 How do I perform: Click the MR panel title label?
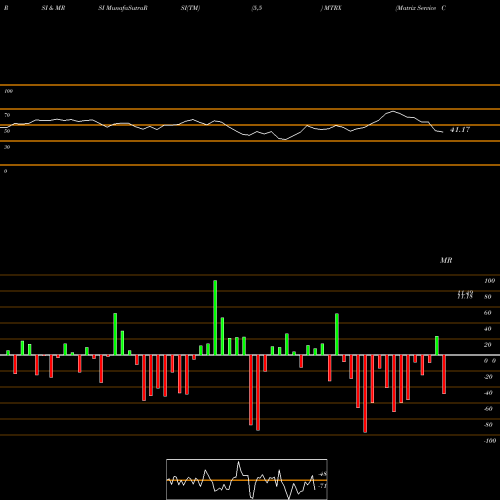tap(446, 260)
